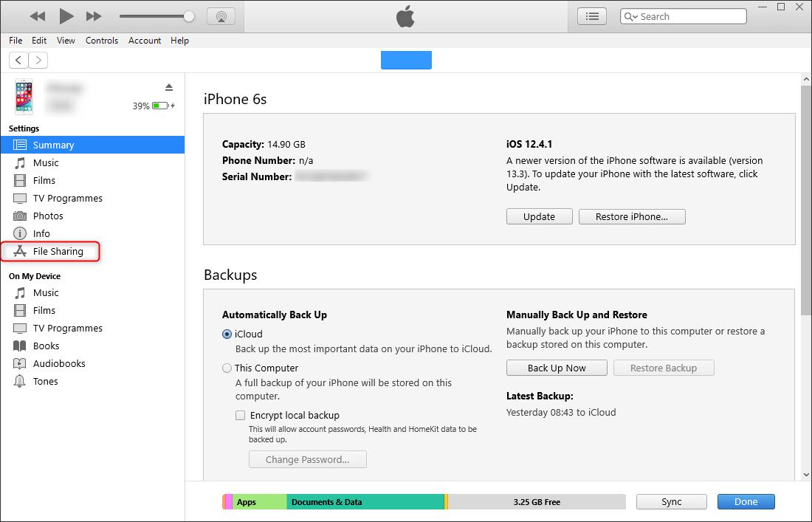This screenshot has height=522, width=812.
Task: Click Documents & Data storage segment
Action: pos(365,502)
